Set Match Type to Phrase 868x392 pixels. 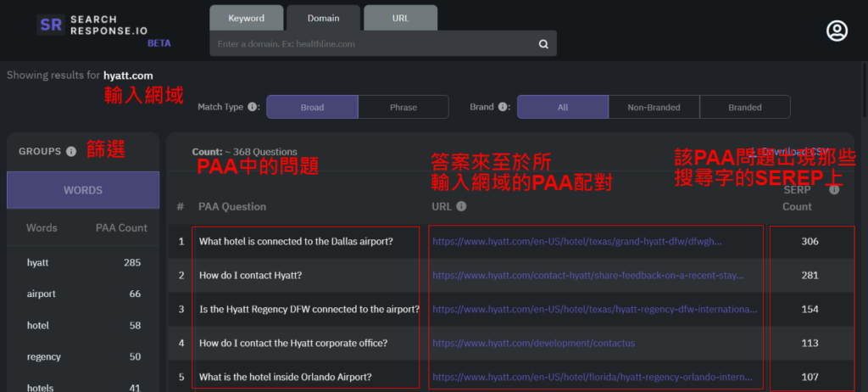click(403, 107)
